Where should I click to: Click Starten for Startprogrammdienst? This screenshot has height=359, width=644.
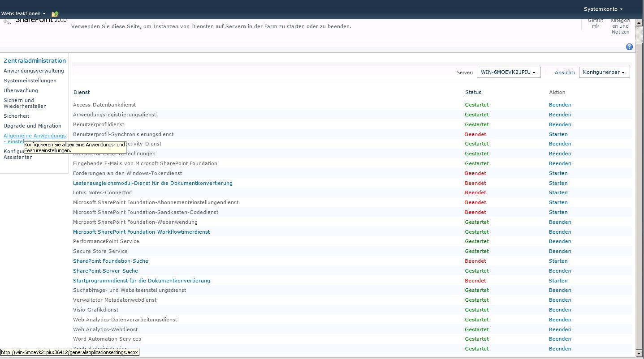coord(558,281)
